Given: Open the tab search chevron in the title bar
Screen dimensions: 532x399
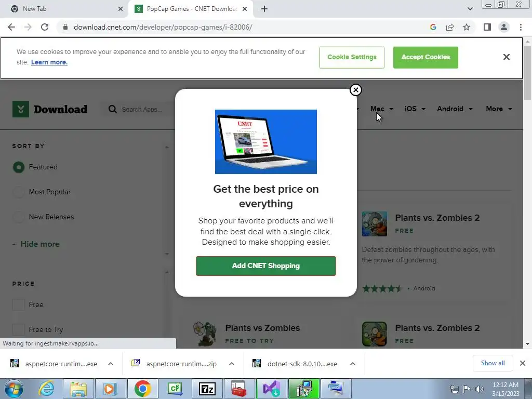Looking at the screenshot, I should coord(470,9).
